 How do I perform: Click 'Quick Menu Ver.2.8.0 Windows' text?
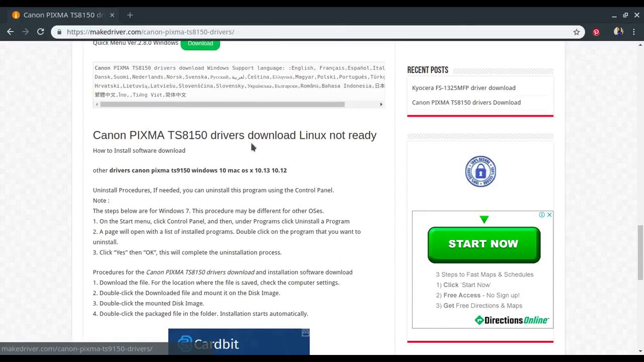[x=135, y=43]
